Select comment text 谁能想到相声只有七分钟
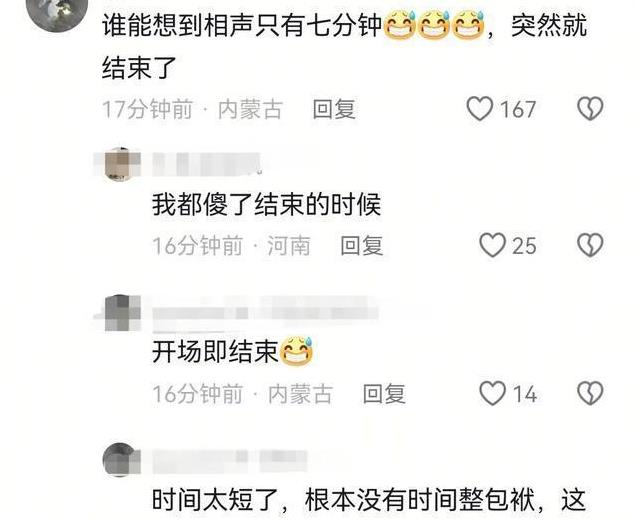Screen dimensions: 636x519 point(242,25)
